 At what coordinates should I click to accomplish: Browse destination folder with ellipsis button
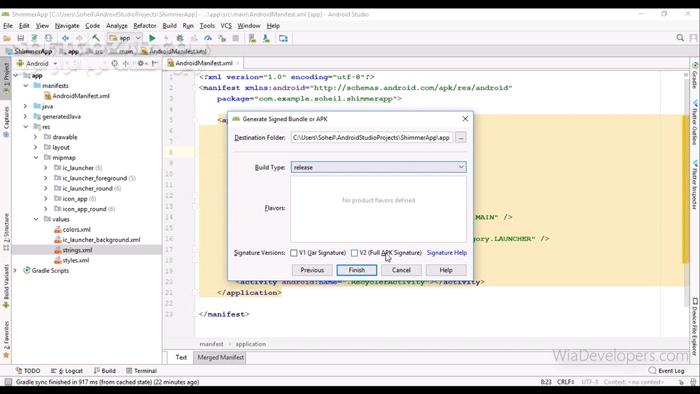click(x=460, y=138)
